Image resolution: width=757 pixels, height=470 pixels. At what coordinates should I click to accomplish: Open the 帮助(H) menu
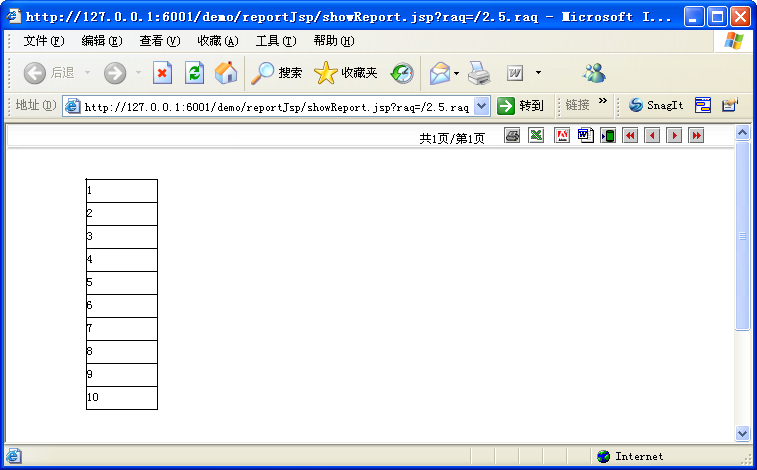pyautogui.click(x=334, y=41)
